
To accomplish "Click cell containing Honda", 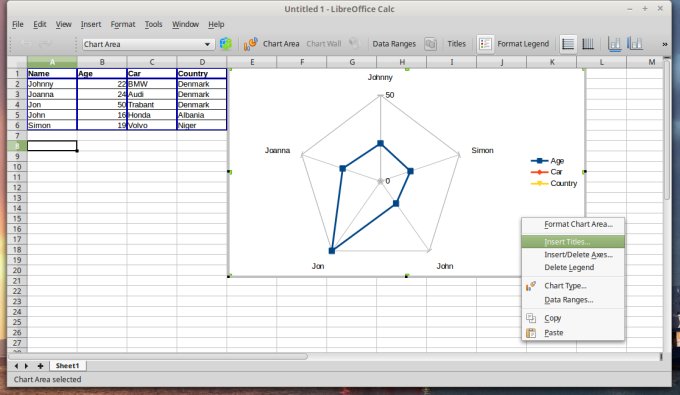I will pos(152,115).
